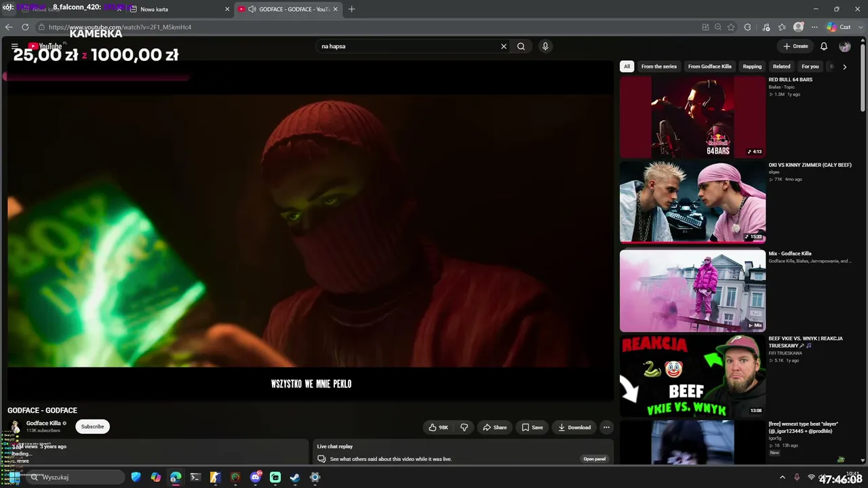Screen dimensions: 868x488
Task: Click the Windows taskbar search box
Action: (x=75, y=477)
